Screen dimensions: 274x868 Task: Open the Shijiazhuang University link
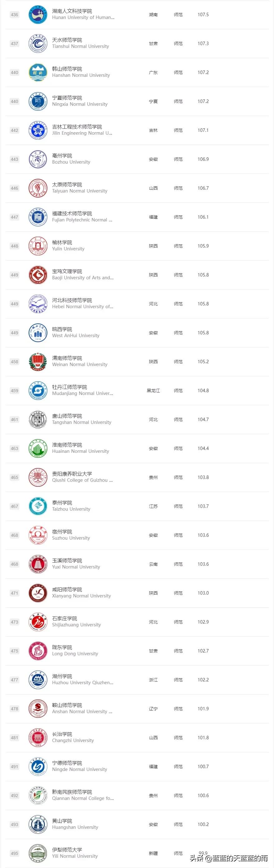tap(76, 622)
